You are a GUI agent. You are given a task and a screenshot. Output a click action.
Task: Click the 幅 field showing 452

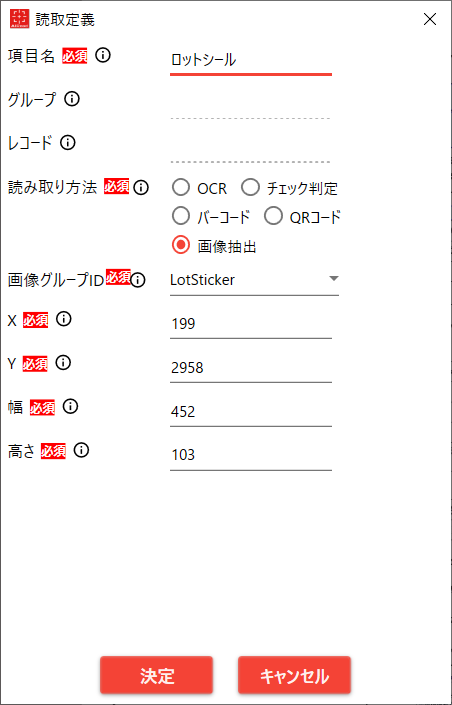(x=251, y=412)
